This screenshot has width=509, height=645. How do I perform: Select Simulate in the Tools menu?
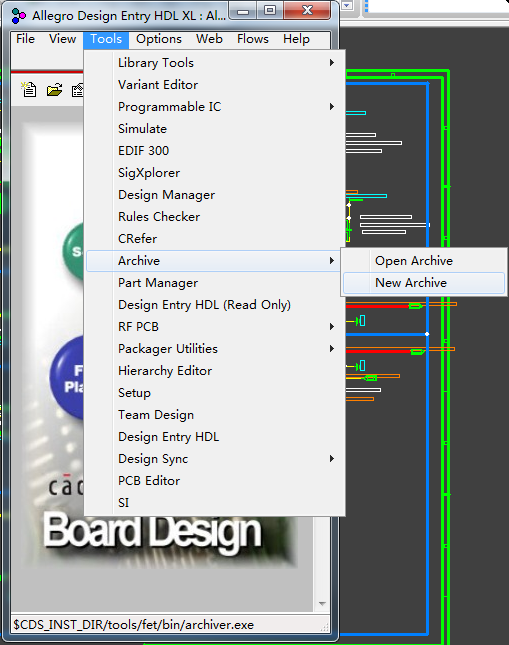tap(214, 129)
